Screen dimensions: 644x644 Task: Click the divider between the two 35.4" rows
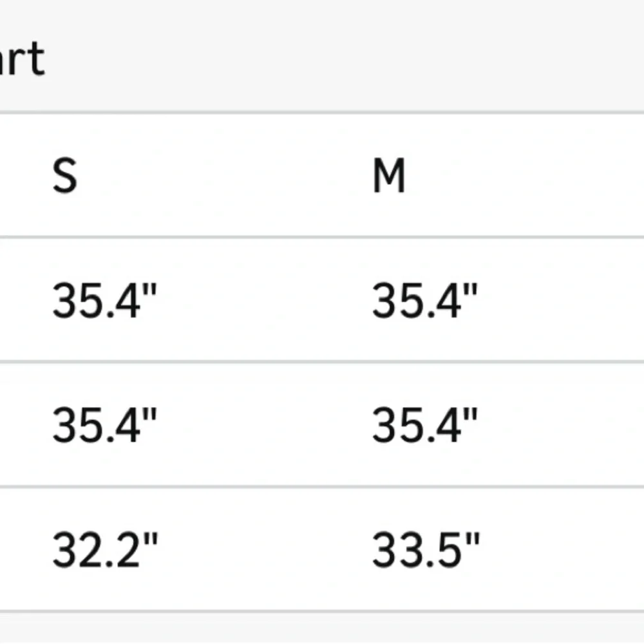[322, 362]
